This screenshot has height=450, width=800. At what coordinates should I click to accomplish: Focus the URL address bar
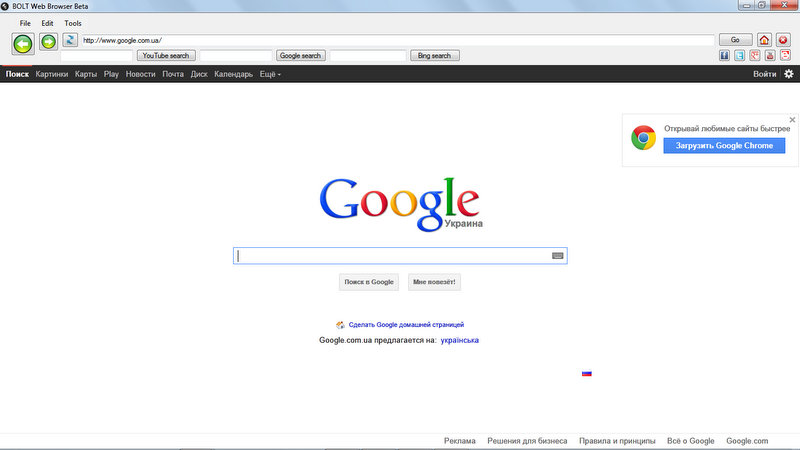click(x=397, y=40)
